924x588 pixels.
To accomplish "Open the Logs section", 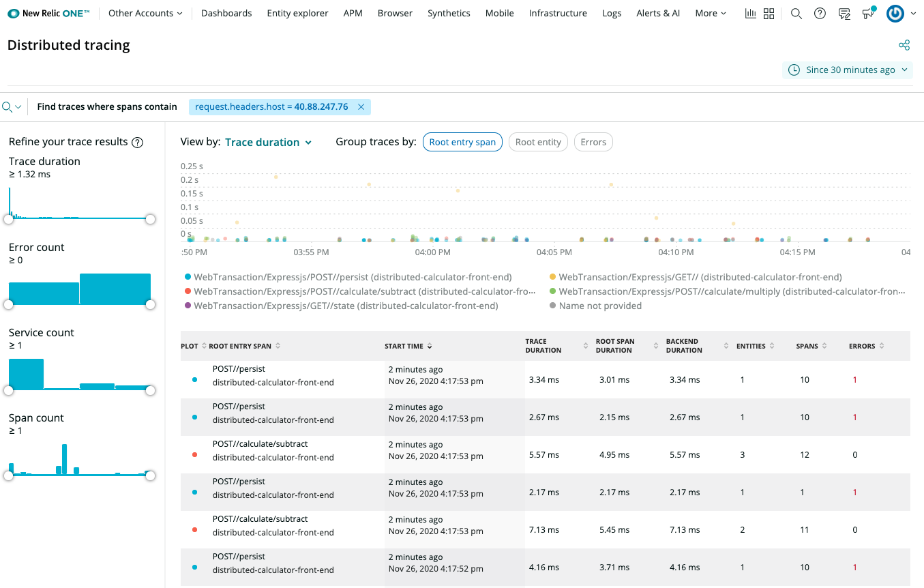I will click(611, 13).
